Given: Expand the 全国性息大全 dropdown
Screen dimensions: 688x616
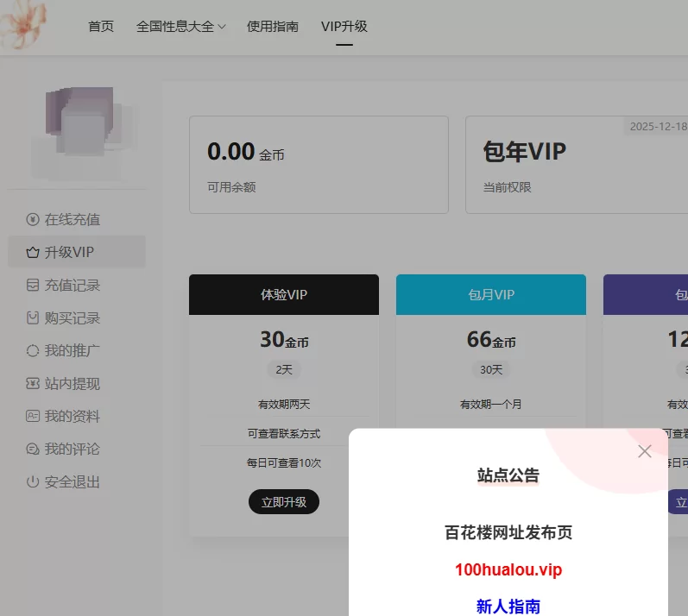Looking at the screenshot, I should click(180, 26).
